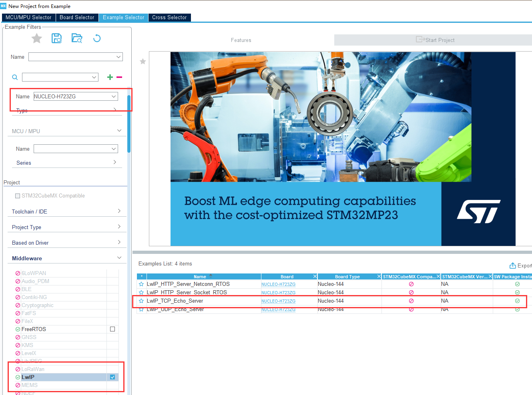
Task: Collapse the MCU / MPU section
Action: pyautogui.click(x=119, y=131)
